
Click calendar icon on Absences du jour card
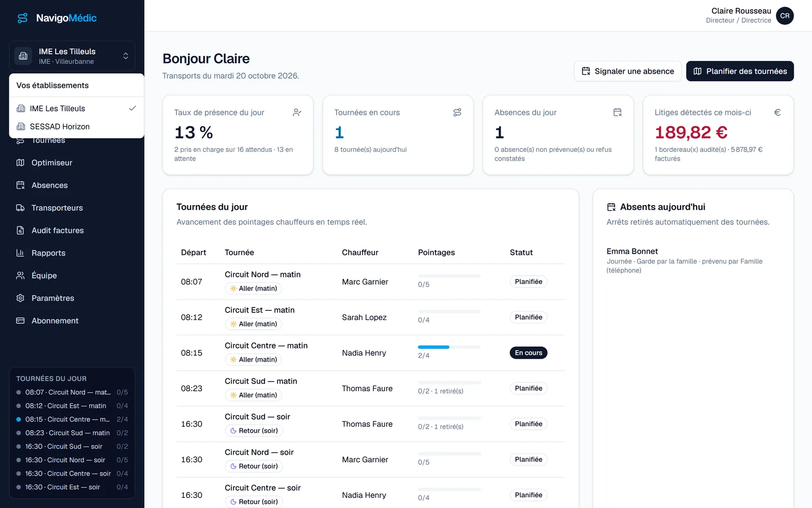[x=618, y=112]
